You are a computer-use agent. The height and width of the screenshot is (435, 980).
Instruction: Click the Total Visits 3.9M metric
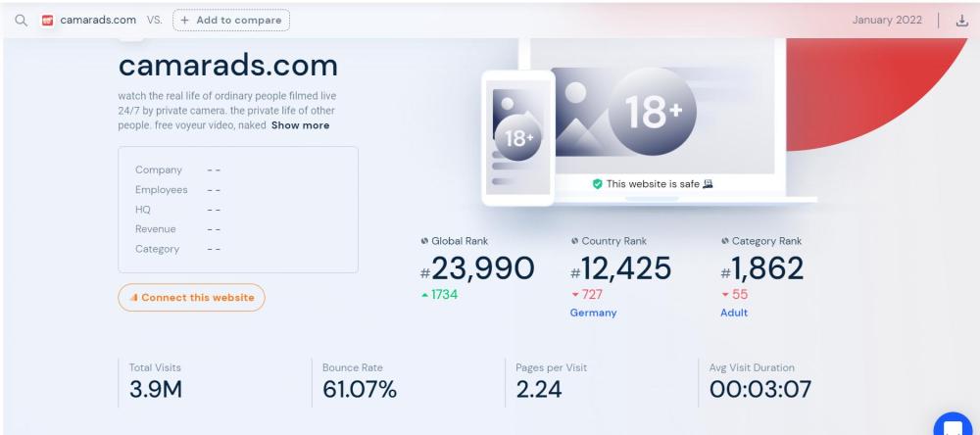point(156,388)
